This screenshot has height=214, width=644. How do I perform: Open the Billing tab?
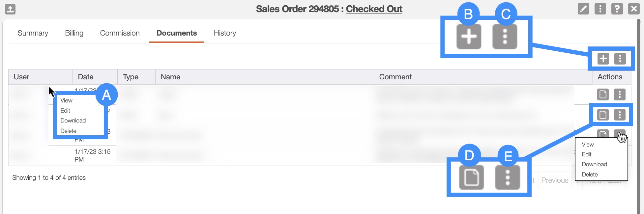(74, 33)
